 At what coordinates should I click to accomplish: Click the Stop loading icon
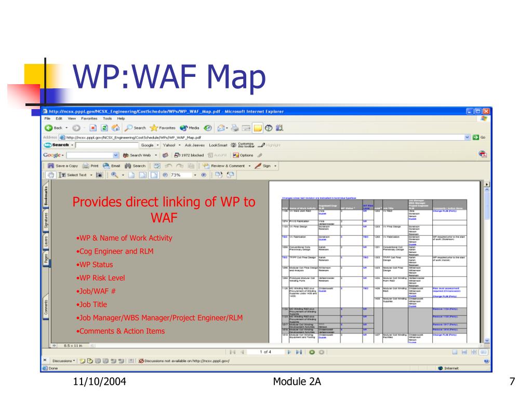click(93, 128)
